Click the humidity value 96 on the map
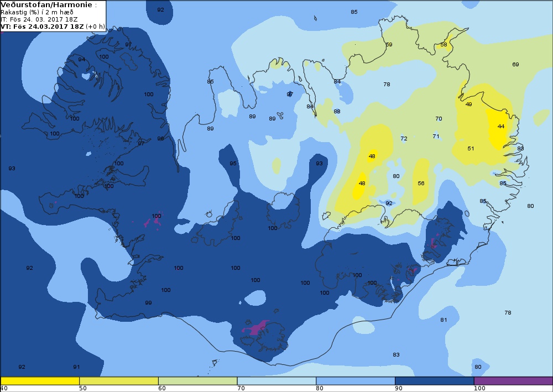This screenshot has width=553, height=392. click(x=160, y=139)
